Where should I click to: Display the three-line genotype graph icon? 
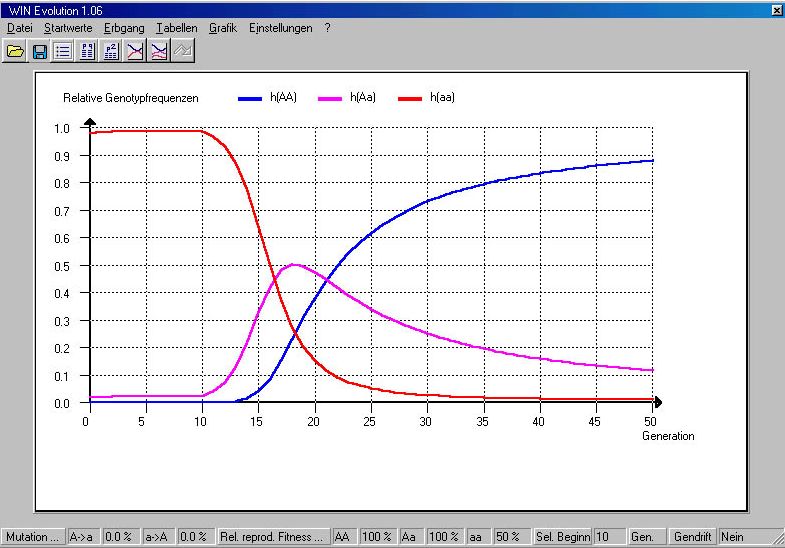(159, 51)
